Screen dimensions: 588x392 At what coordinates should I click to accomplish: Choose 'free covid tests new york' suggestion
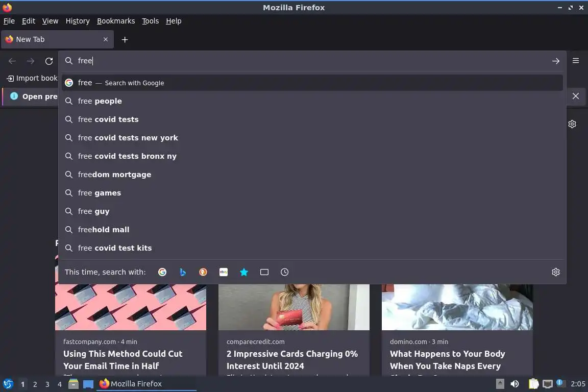(312, 138)
